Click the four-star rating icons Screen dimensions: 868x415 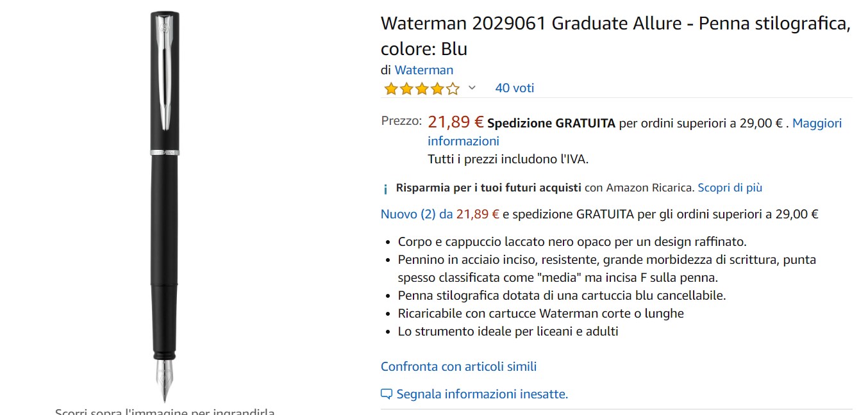click(421, 88)
